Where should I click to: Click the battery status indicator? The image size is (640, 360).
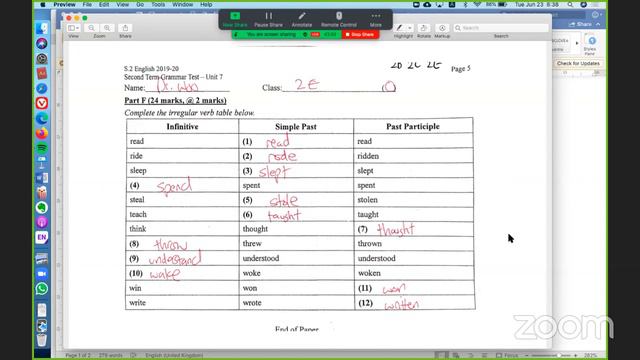pyautogui.click(x=502, y=4)
